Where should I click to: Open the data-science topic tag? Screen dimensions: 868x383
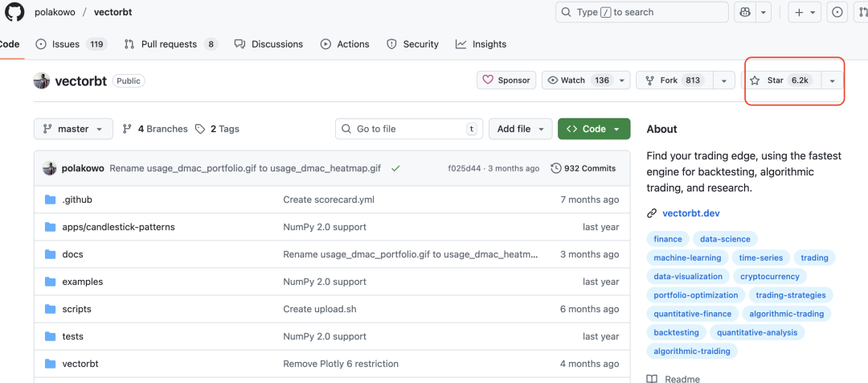tap(725, 240)
